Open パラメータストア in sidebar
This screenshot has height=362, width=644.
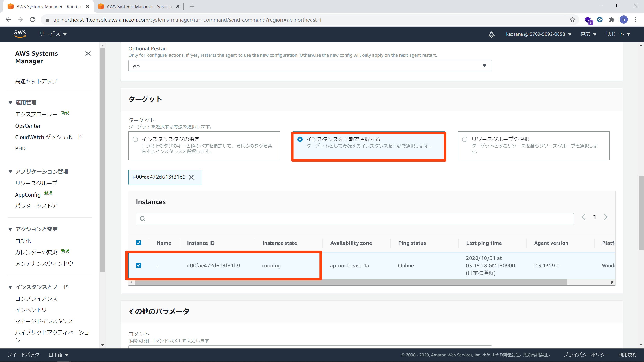point(36,206)
